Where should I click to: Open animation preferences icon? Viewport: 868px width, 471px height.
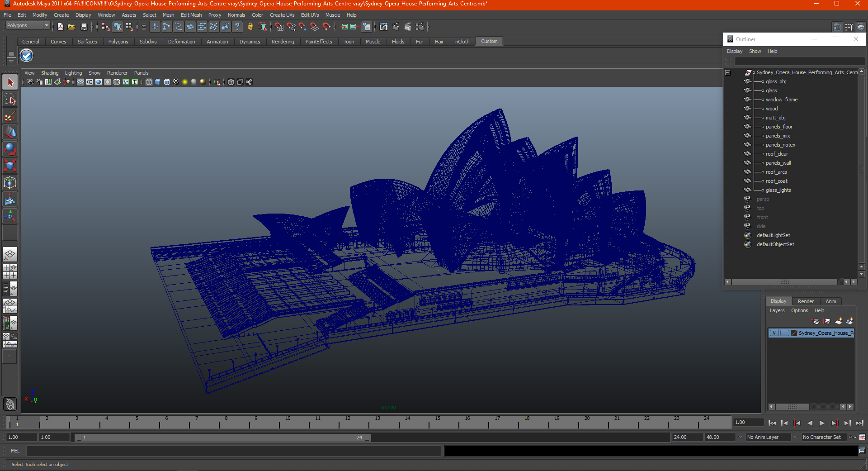click(862, 437)
